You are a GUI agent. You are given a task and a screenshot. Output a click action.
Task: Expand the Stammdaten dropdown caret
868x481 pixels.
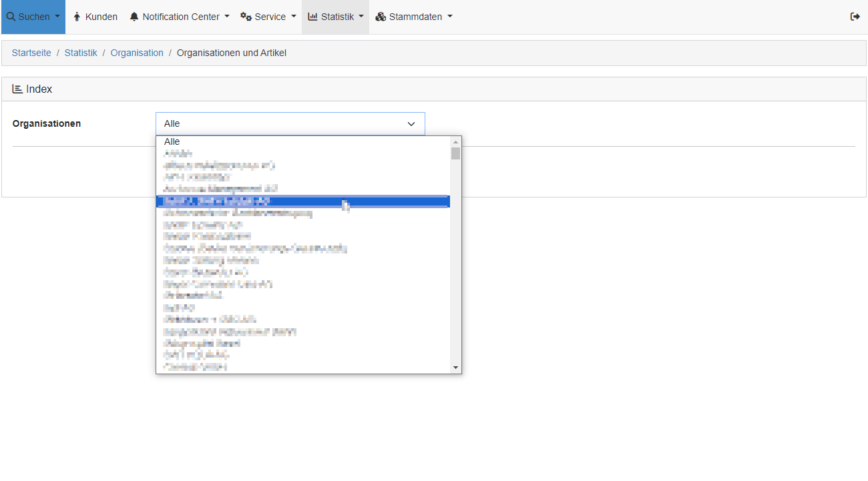[x=449, y=17]
